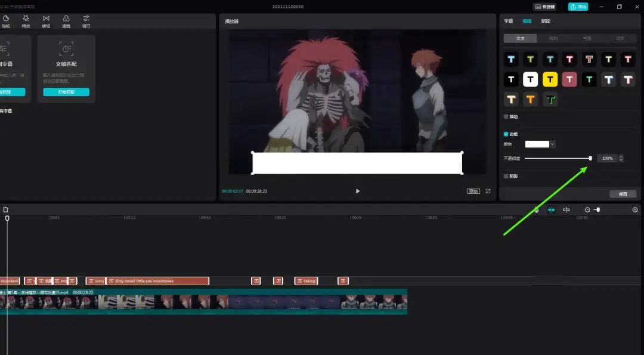This screenshot has height=355, width=644.
Task: Select the 气泡 bubble sub-tab
Action: 587,38
